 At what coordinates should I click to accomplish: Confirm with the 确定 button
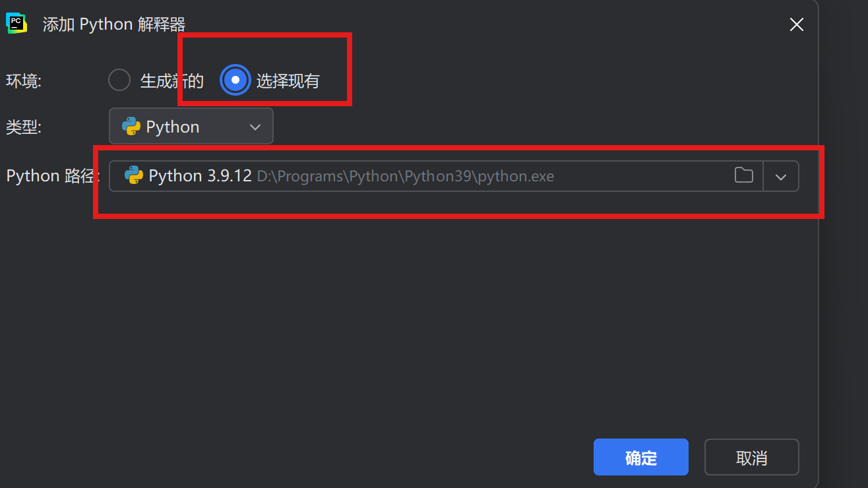click(641, 457)
